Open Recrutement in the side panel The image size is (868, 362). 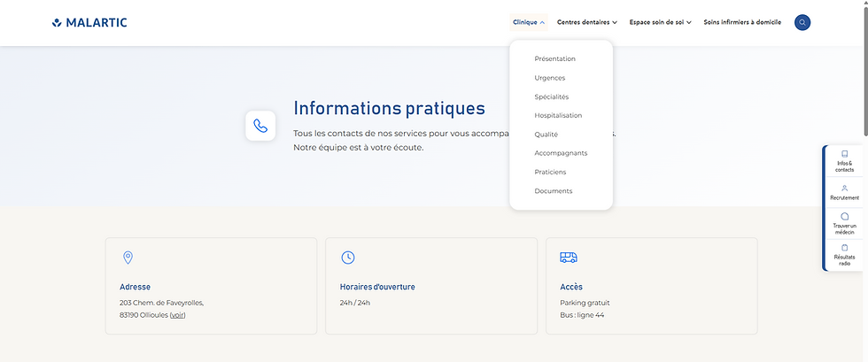(844, 193)
